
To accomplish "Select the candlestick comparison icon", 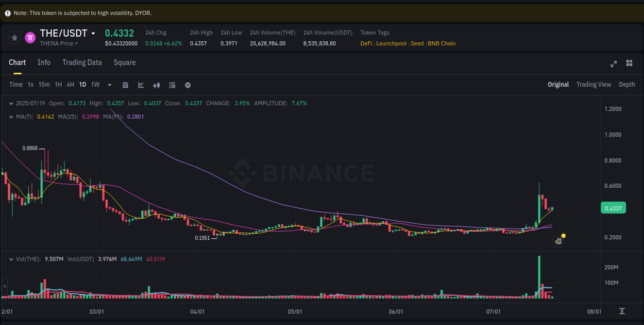I will point(157,85).
